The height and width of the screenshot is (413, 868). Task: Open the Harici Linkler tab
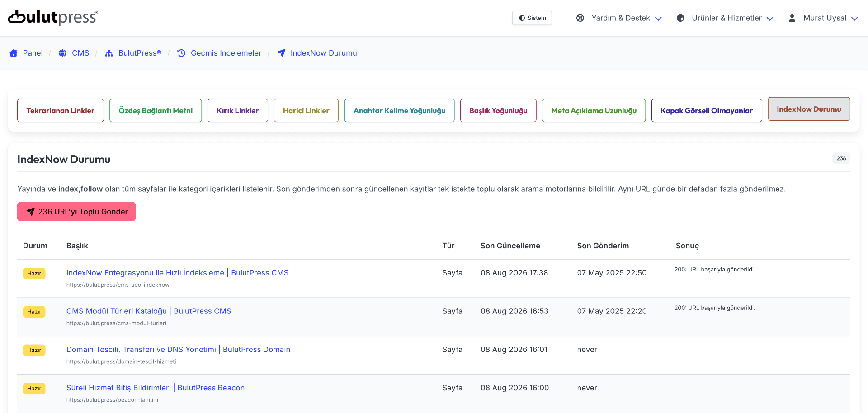pos(306,110)
